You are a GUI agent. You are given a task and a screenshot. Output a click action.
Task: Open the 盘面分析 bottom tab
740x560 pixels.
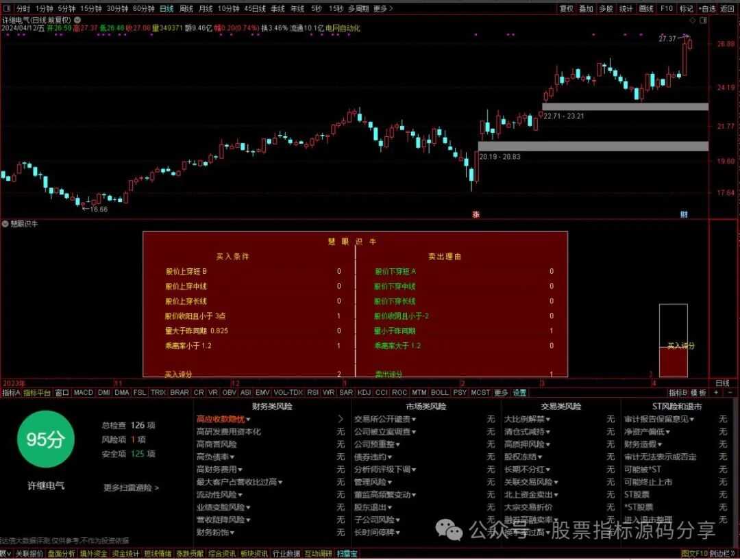(x=62, y=553)
